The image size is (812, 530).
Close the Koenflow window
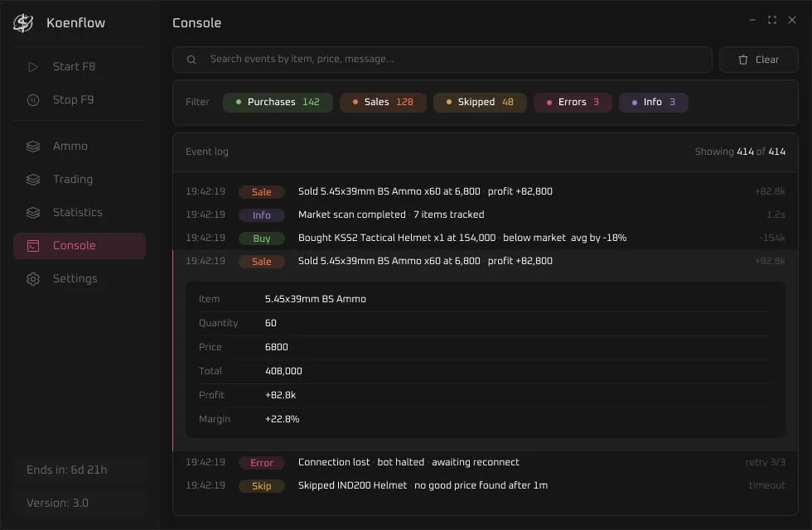(x=792, y=20)
